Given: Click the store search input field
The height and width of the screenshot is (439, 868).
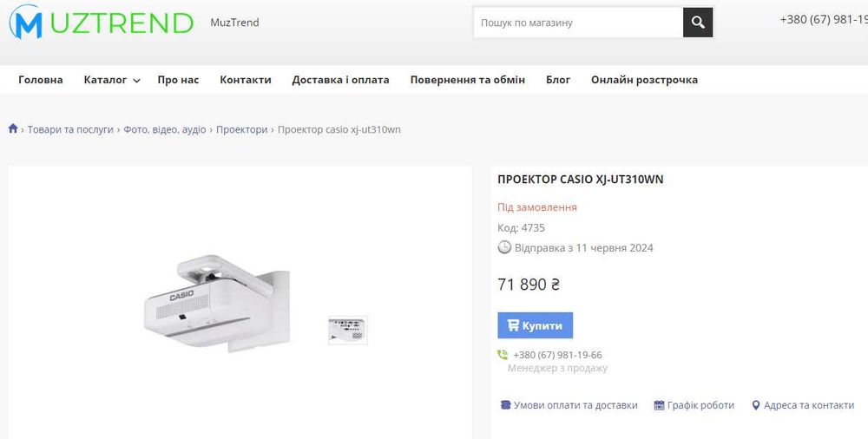Looking at the screenshot, I should click(578, 23).
